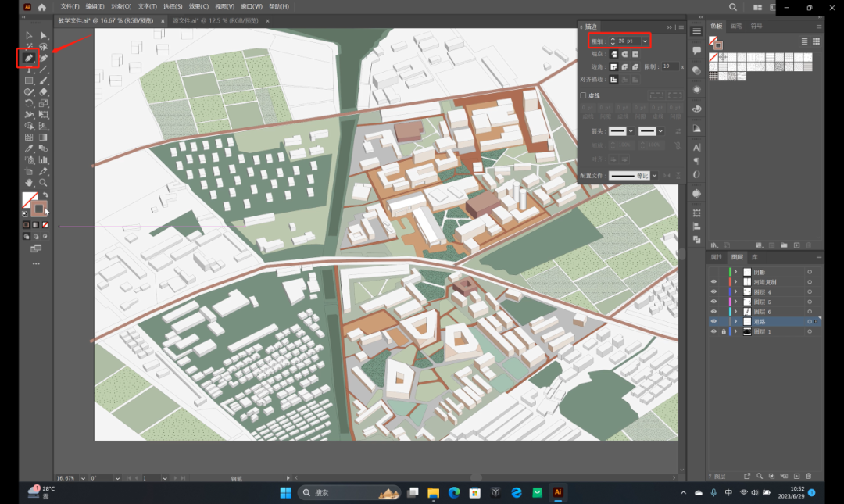Select the Lasso tool
The image size is (844, 504).
pos(43,47)
